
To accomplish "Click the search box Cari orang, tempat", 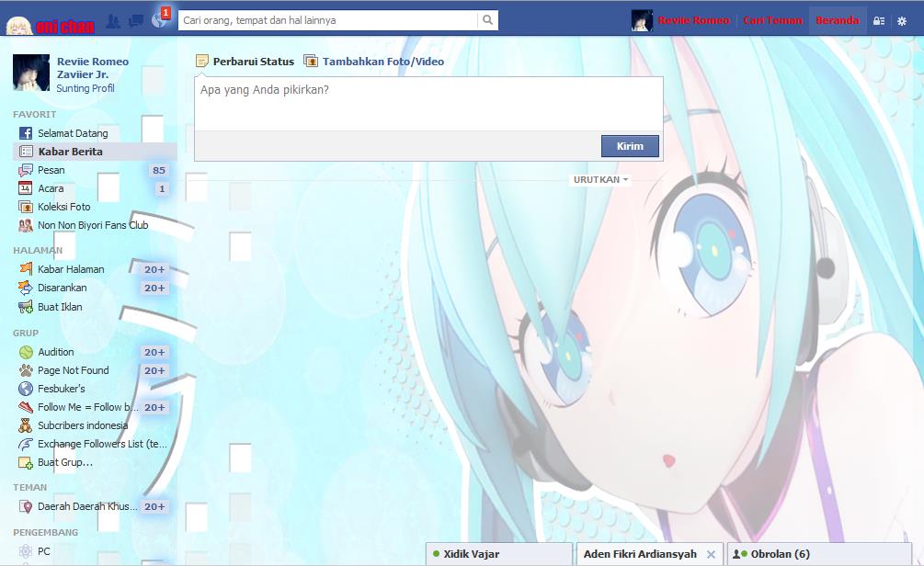I will [x=327, y=20].
